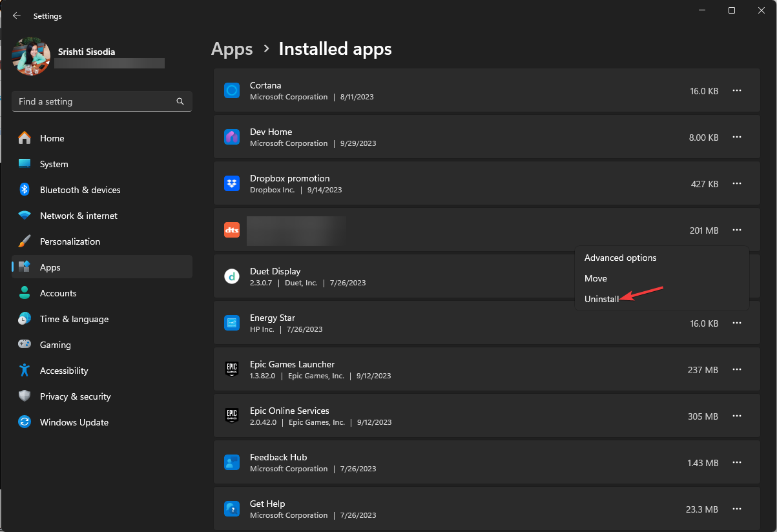Click the Installed apps breadcrumb title
The image size is (777, 532).
pyautogui.click(x=335, y=49)
